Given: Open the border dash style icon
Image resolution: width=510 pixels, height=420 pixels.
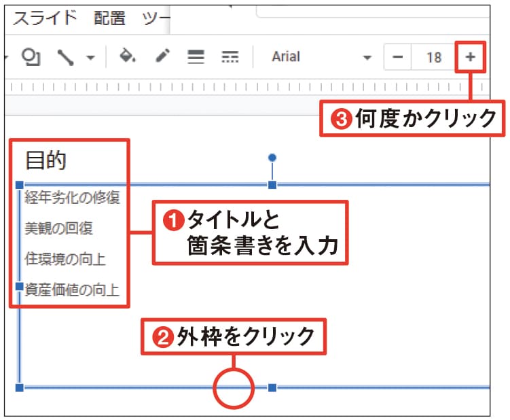Looking at the screenshot, I should (230, 56).
